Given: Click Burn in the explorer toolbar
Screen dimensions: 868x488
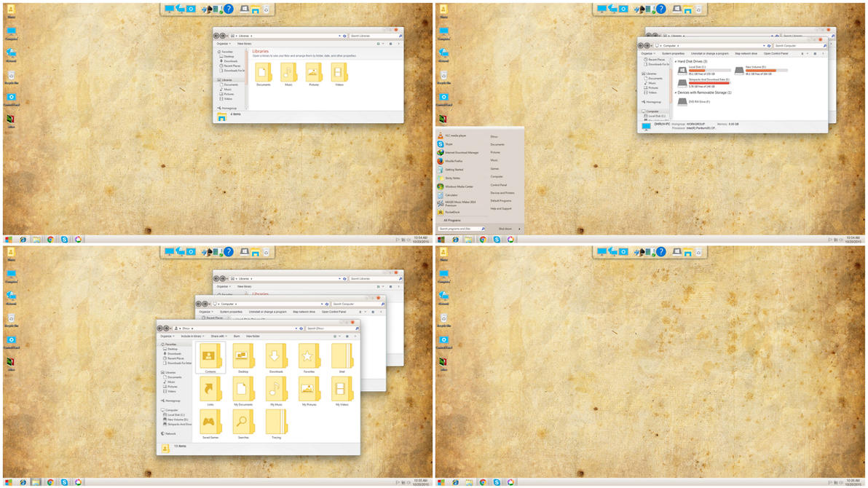Looking at the screenshot, I should tap(237, 337).
